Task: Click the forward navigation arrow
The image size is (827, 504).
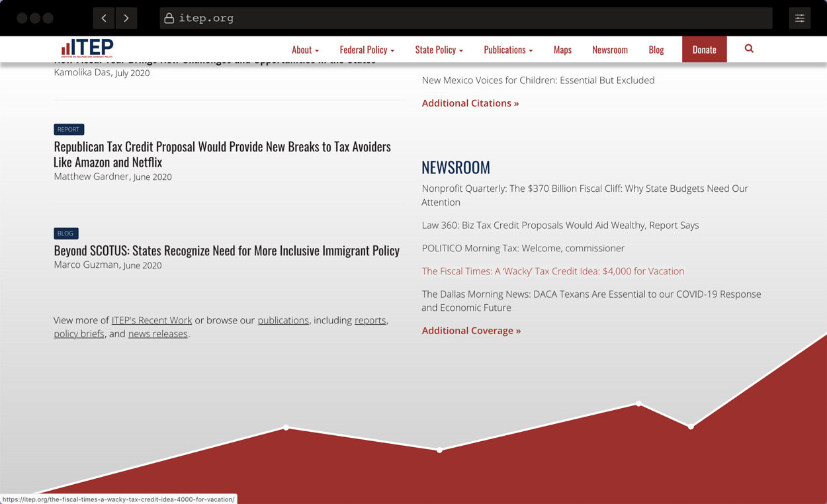Action: click(125, 18)
